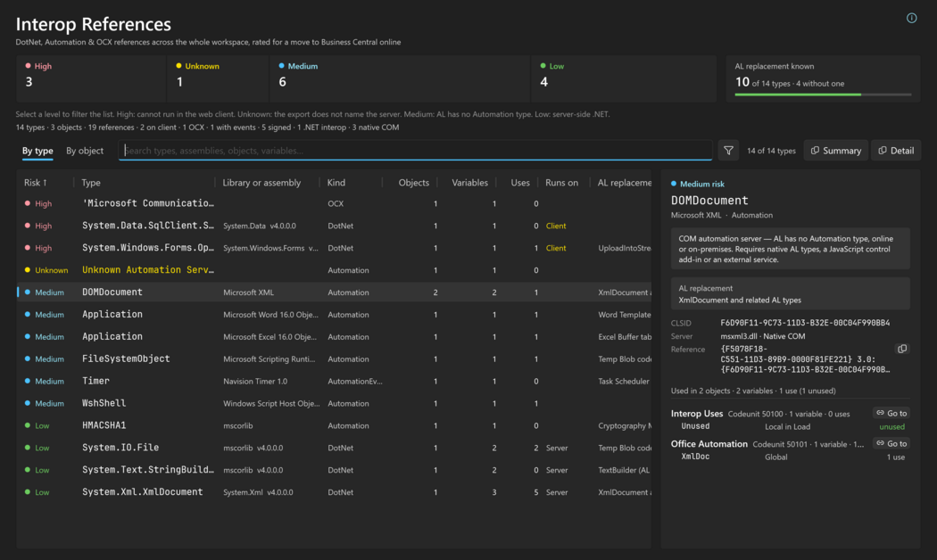Select the System.Data.SqlClient.S… row

tap(334, 226)
